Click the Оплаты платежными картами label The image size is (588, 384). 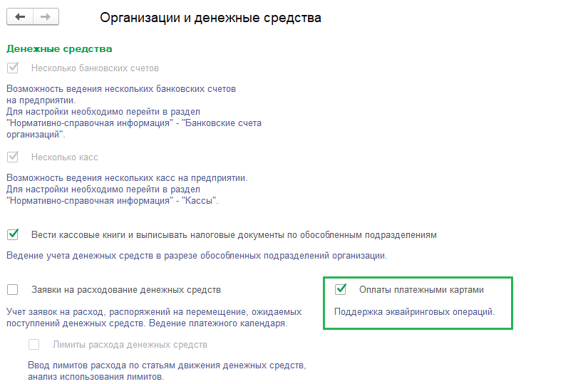click(x=421, y=289)
